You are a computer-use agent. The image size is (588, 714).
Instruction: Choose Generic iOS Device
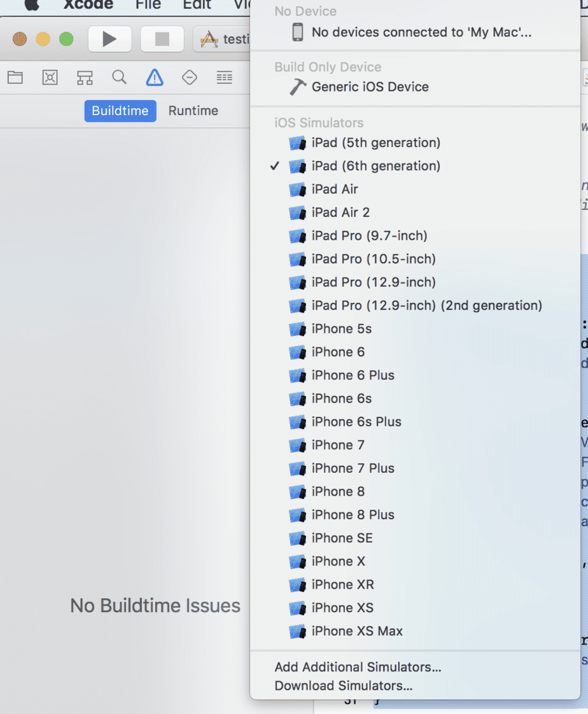point(415,87)
